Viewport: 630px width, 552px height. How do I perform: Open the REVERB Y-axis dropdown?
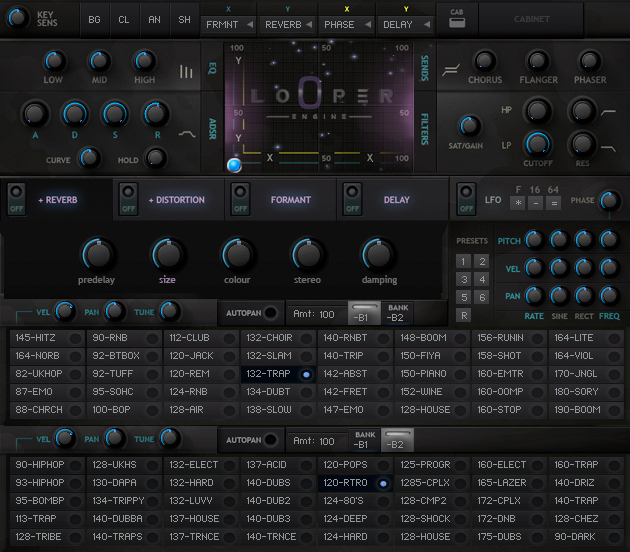click(288, 25)
